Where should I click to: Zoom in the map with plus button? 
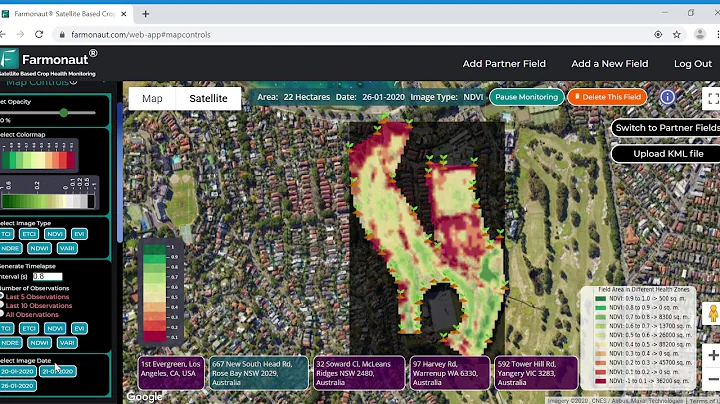[x=713, y=355]
